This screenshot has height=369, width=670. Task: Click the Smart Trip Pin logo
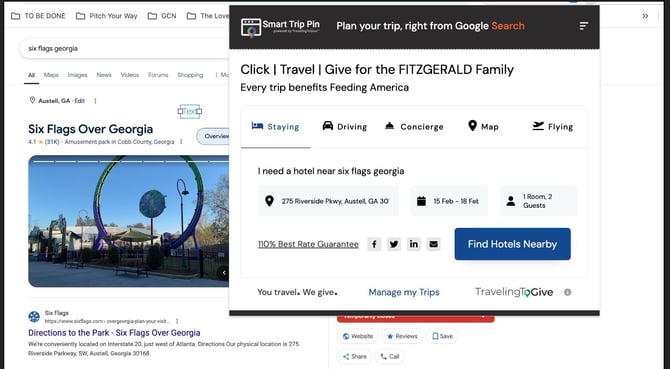[x=280, y=27]
